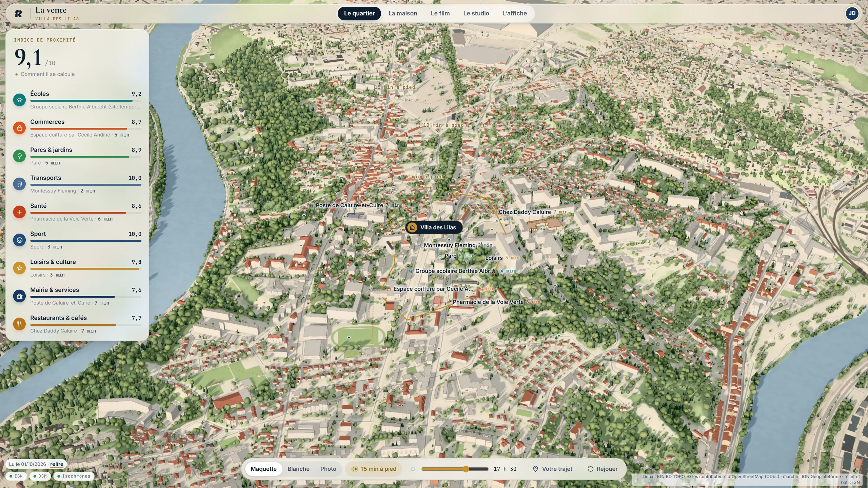This screenshot has height=488, width=868.
Task: Click the Écoles graduation cap icon
Action: pos(19,100)
